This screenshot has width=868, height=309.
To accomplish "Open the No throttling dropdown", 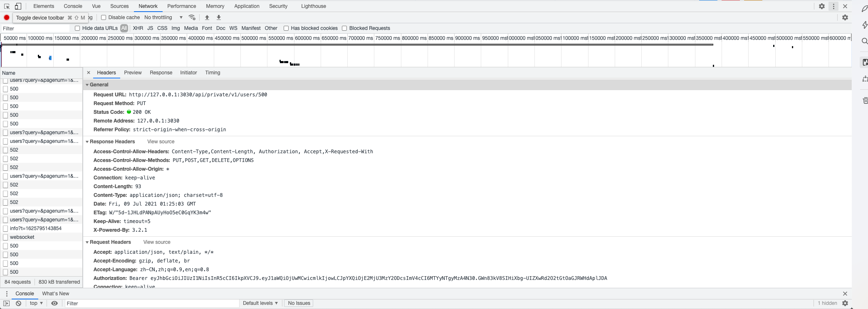I will click(163, 17).
